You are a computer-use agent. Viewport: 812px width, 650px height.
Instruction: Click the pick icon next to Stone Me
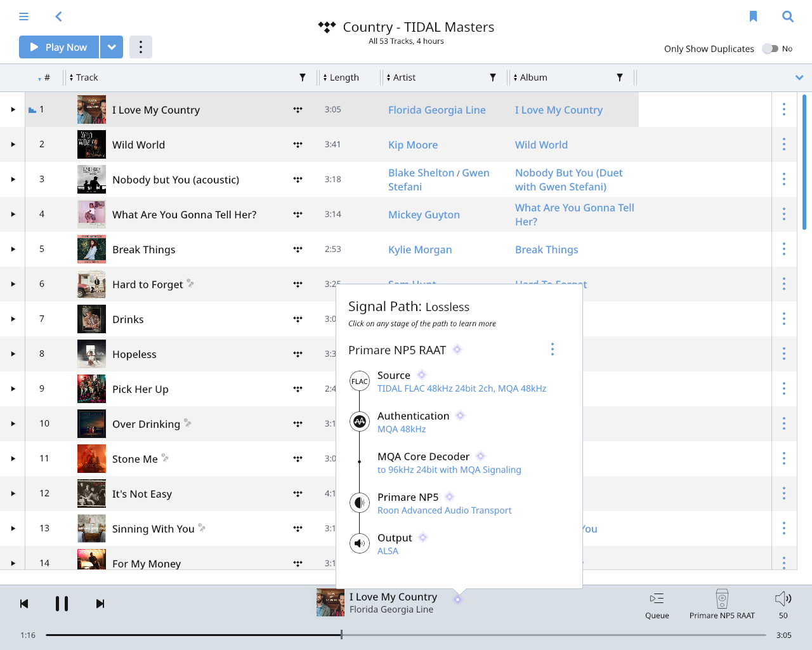pos(165,458)
